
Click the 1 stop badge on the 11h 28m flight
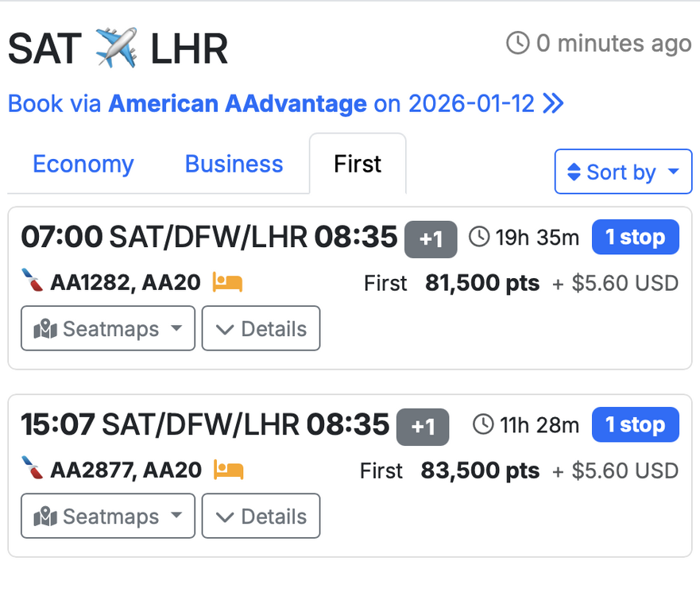pyautogui.click(x=635, y=424)
